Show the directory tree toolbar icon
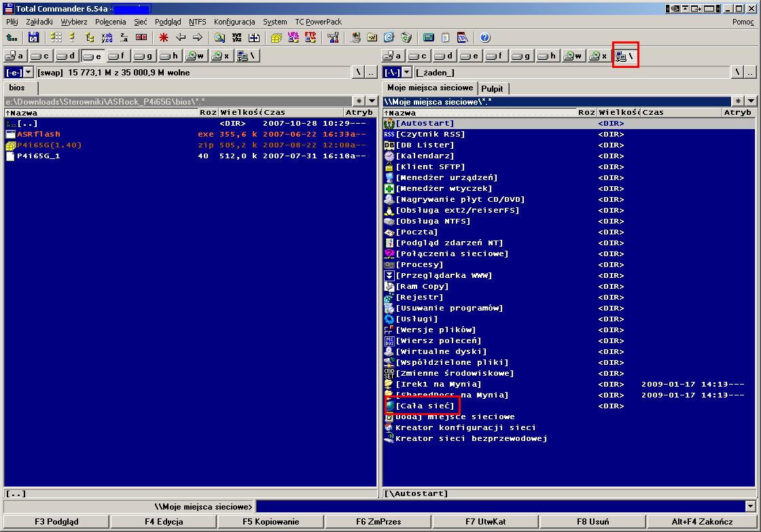 [x=89, y=37]
